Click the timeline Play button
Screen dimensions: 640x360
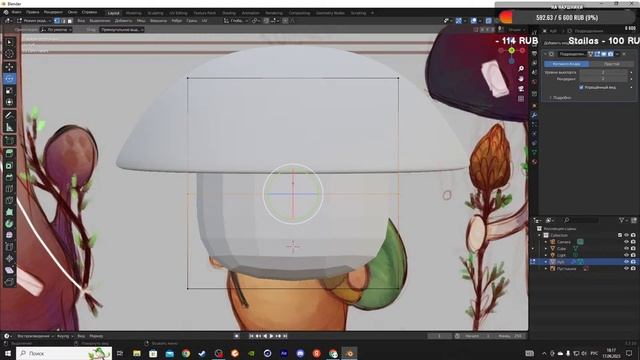point(271,336)
